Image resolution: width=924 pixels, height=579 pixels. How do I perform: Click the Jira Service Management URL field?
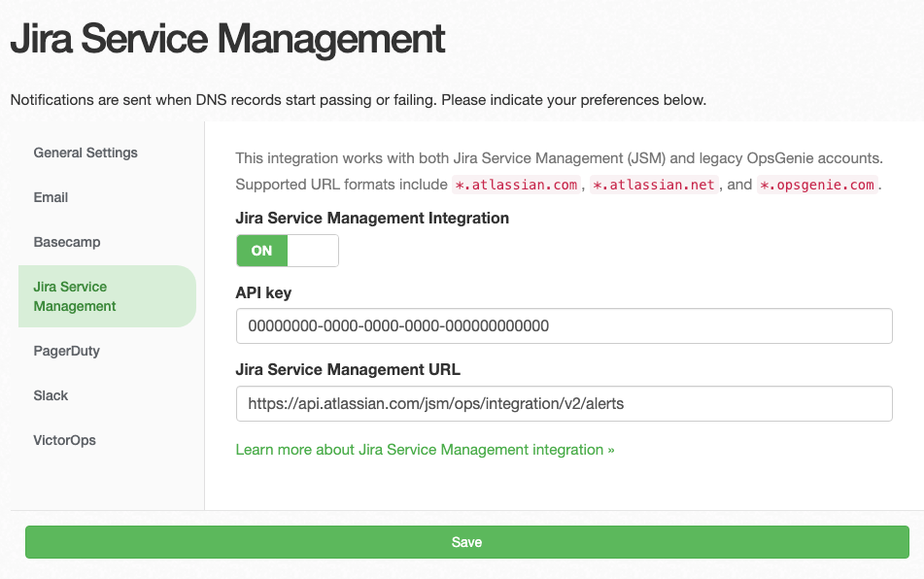564,403
